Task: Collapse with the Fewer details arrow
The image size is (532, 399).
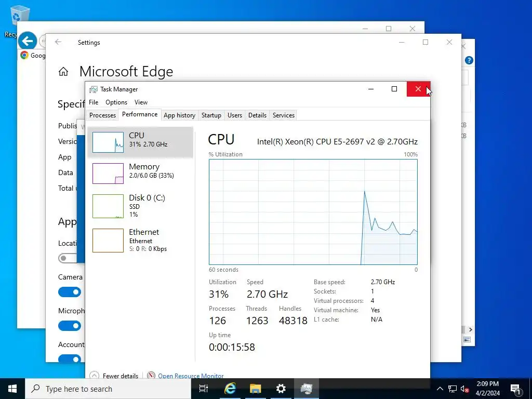Action: (95, 375)
